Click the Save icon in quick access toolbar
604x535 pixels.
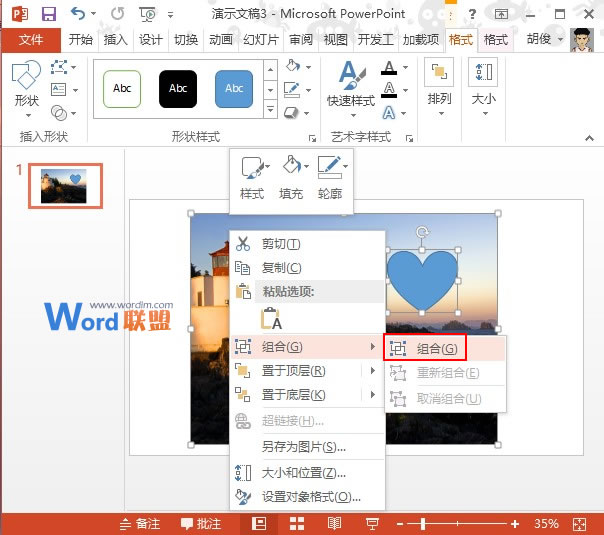tap(49, 14)
